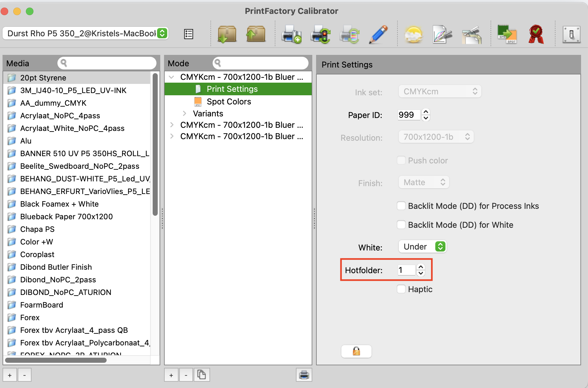Viewport: 588px width, 388px height.
Task: Click folder icon of 20pt Styrene
Action: 12,78
